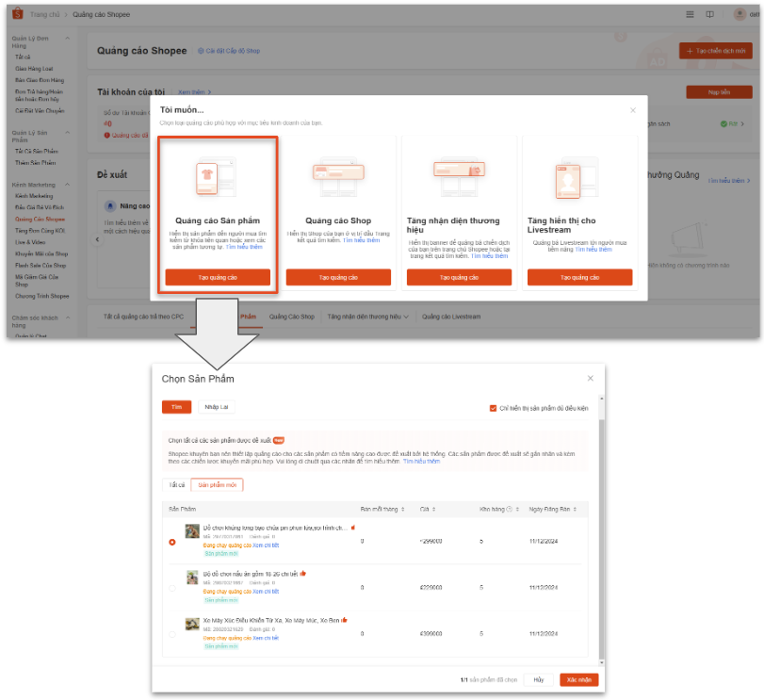Close the Chọn Sản Phẩm dialog
The width and height of the screenshot is (764, 700).
click(591, 378)
